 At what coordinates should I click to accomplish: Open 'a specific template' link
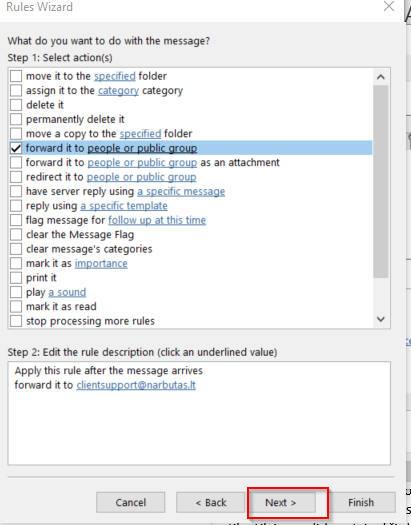point(124,206)
